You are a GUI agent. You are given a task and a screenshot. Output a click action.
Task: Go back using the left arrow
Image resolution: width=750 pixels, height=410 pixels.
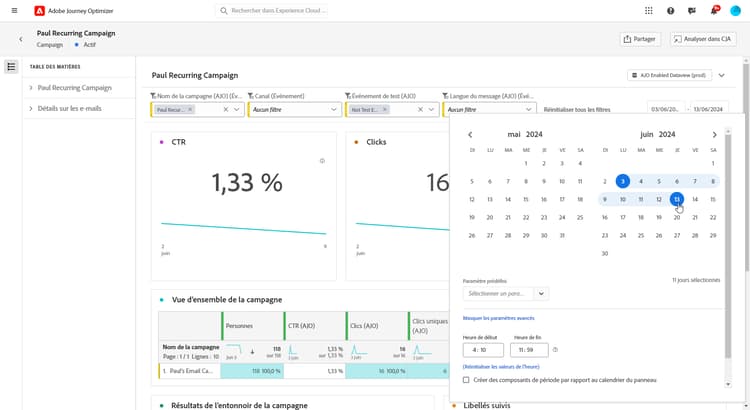(21, 39)
